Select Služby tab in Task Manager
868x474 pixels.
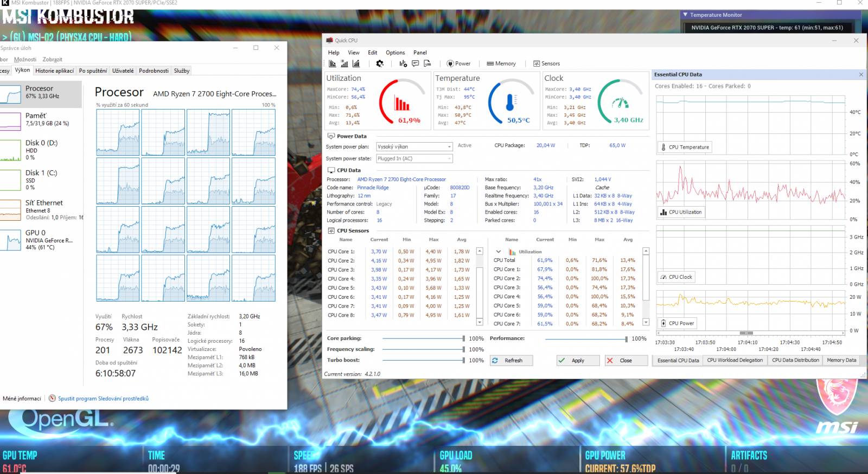click(182, 71)
